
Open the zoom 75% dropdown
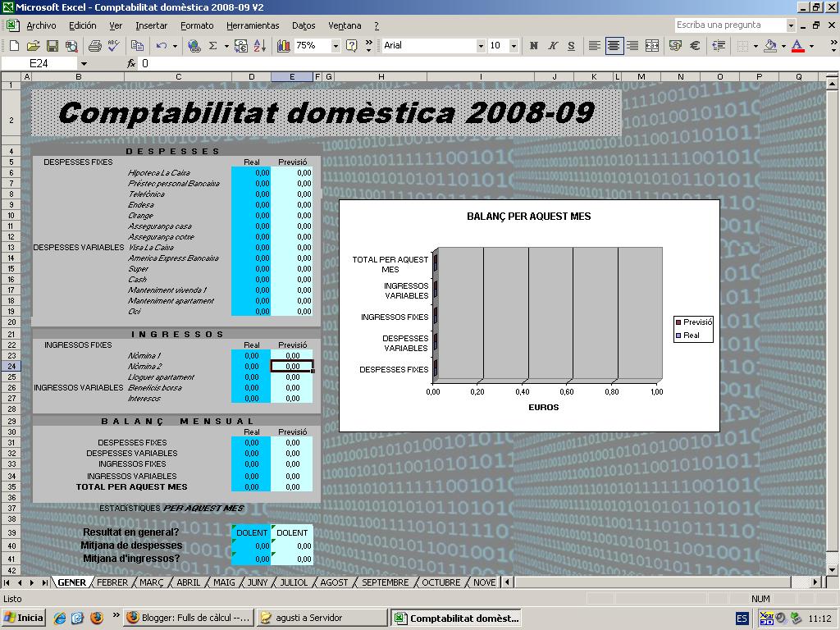[336, 46]
